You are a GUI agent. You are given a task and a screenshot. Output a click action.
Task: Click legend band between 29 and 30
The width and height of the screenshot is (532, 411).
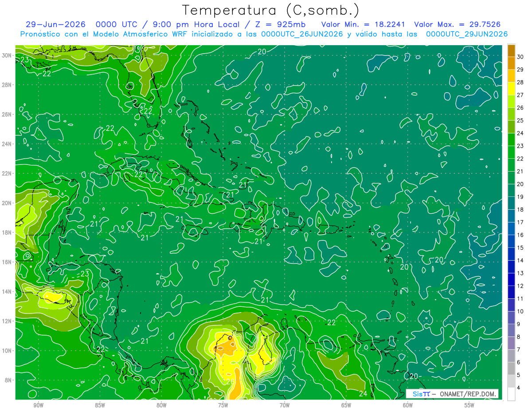click(x=512, y=63)
